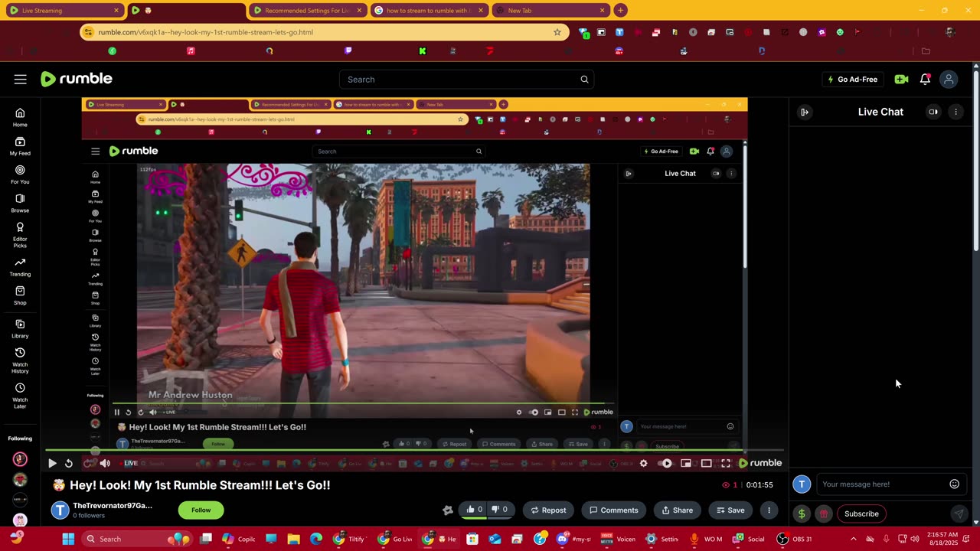Play the video
Viewport: 980px width, 551px height.
pyautogui.click(x=52, y=463)
